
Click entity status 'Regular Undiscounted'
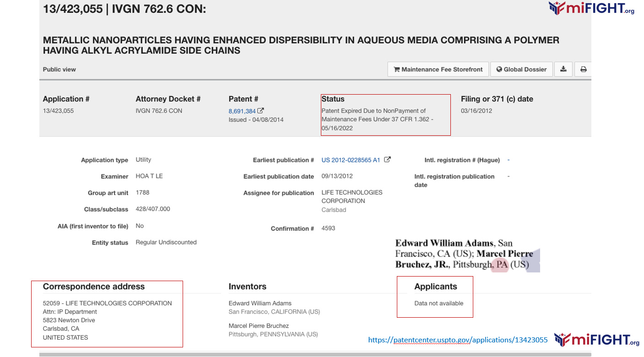(x=166, y=242)
